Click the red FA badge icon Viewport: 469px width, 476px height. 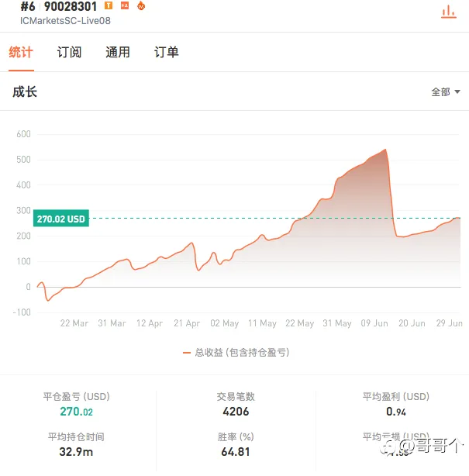(x=125, y=5)
